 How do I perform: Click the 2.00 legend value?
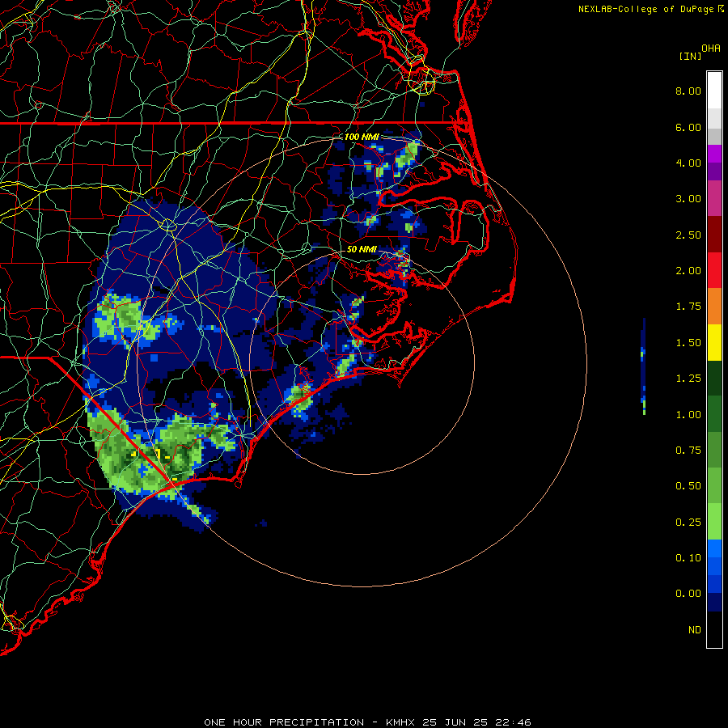(x=688, y=271)
